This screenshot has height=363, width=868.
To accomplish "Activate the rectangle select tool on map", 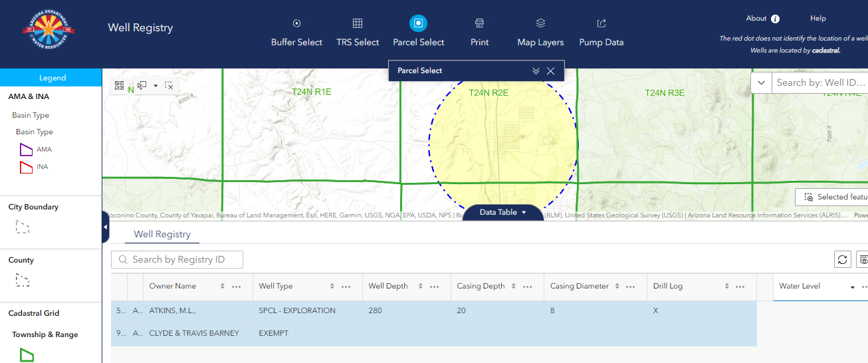I will click(x=142, y=86).
